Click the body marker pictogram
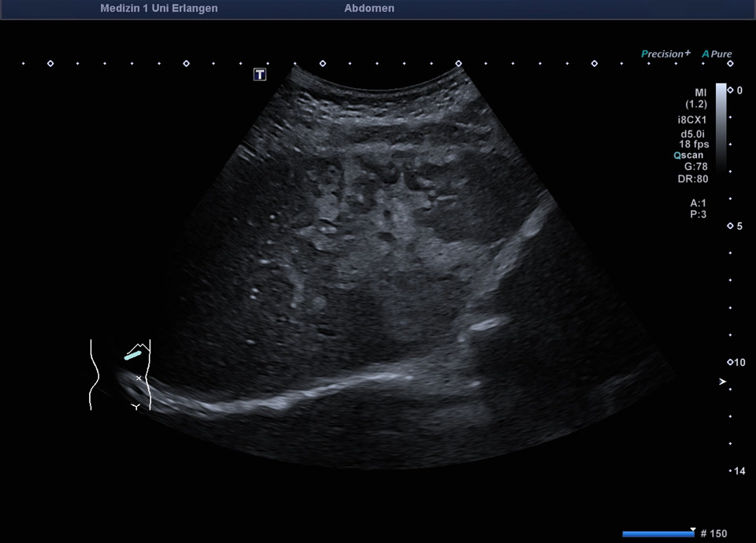This screenshot has width=756, height=543. click(x=120, y=375)
